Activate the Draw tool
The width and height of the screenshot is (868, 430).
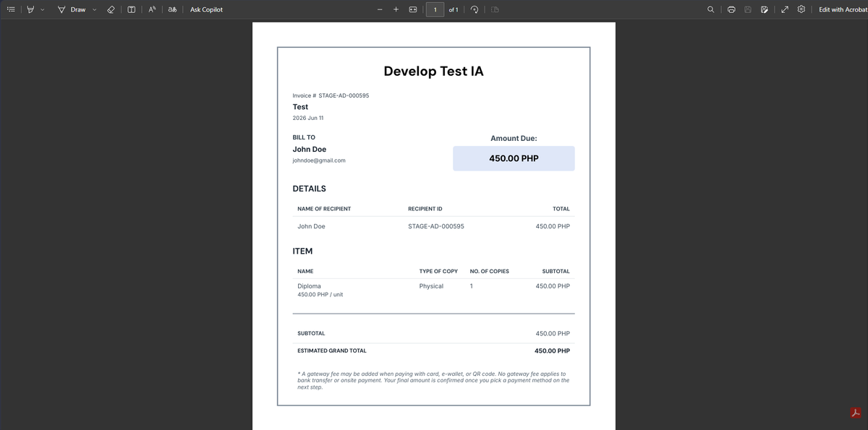coord(72,9)
